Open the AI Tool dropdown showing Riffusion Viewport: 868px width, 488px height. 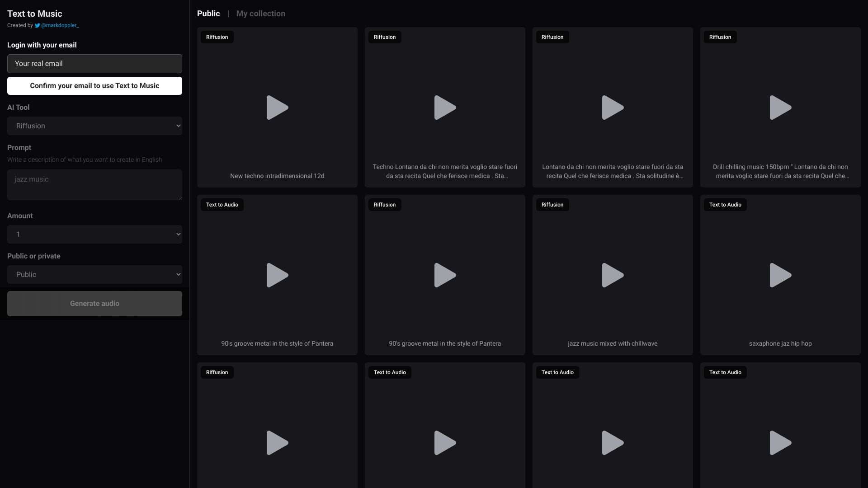click(x=94, y=126)
